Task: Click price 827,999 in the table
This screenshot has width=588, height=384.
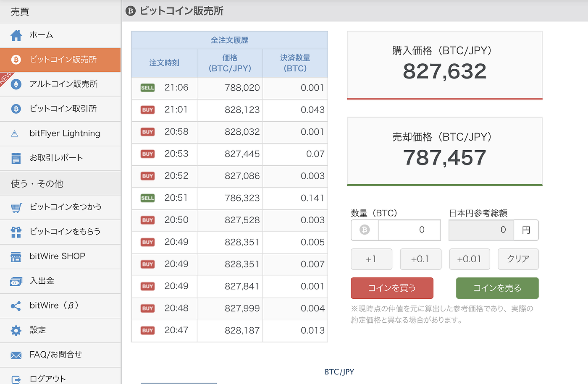Action: (x=242, y=308)
